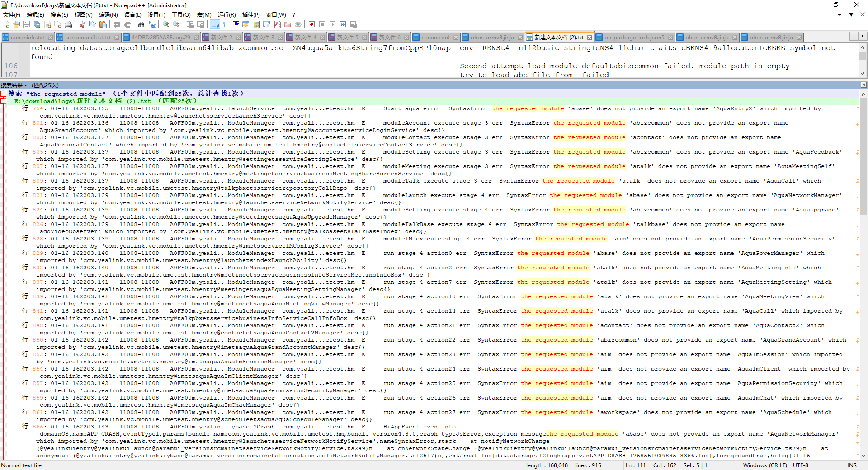Open Find with the binoculars icon
Image resolution: width=868 pixels, height=470 pixels.
click(142, 24)
